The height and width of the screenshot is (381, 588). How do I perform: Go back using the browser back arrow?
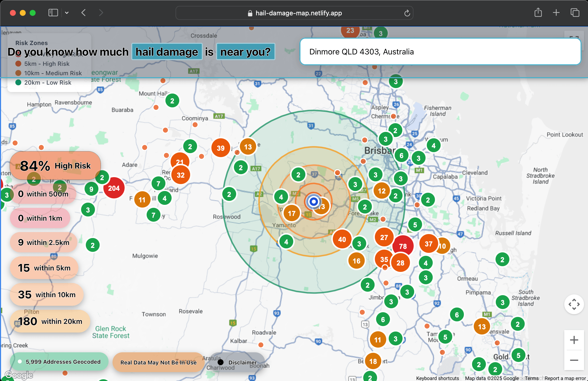pos(84,13)
